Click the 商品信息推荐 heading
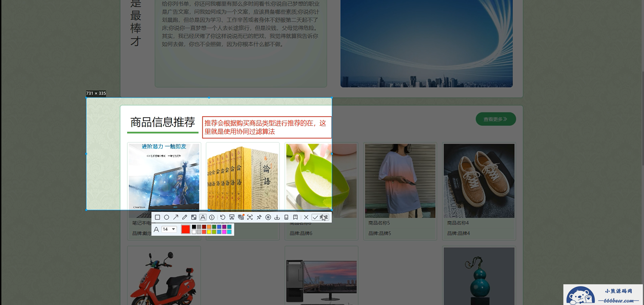 (x=162, y=122)
